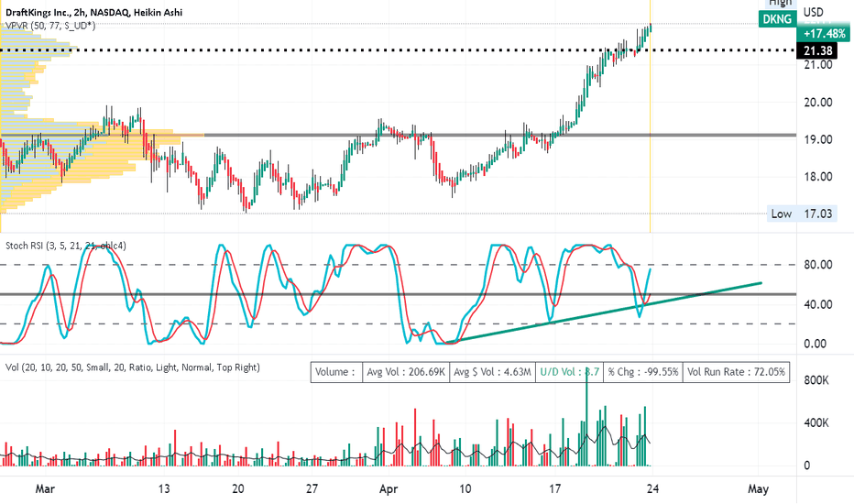Select the U/D Vol table cell
The width and height of the screenshot is (854, 504).
[x=569, y=372]
